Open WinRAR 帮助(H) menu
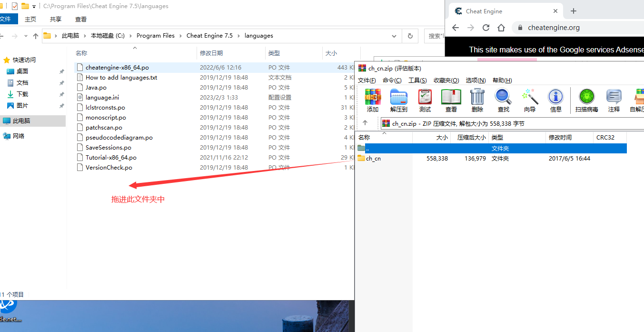This screenshot has height=332, width=644. point(502,80)
